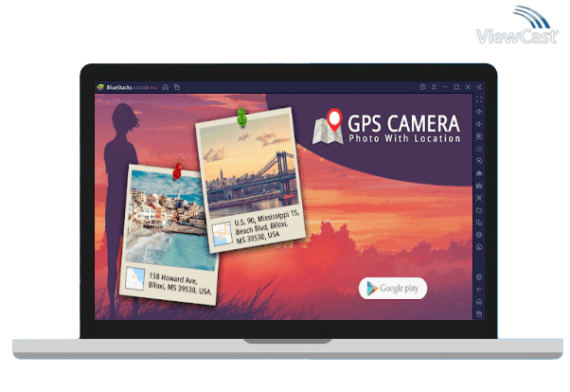Open the game controls keyboard icon

[x=479, y=149]
